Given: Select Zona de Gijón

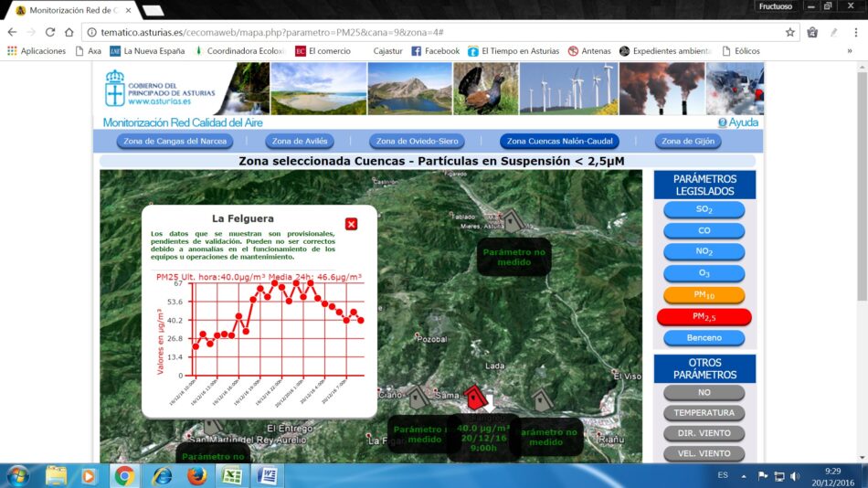Looking at the screenshot, I should (688, 142).
